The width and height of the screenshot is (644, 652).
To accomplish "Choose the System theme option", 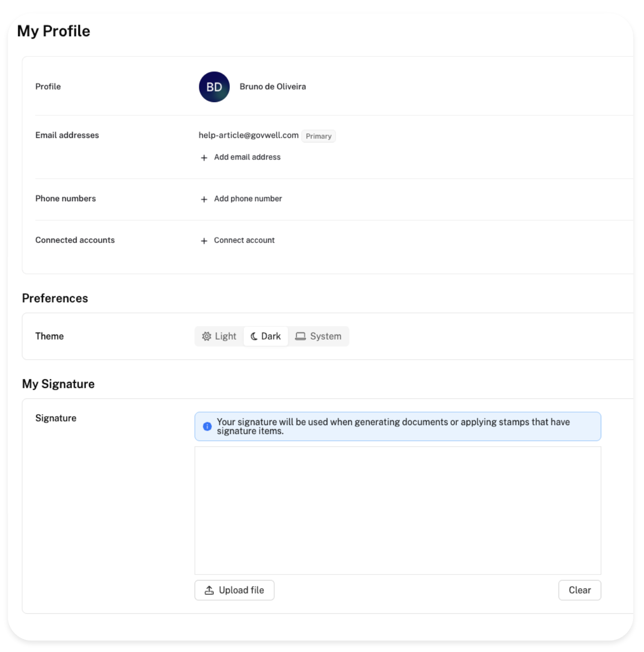I will pos(318,337).
